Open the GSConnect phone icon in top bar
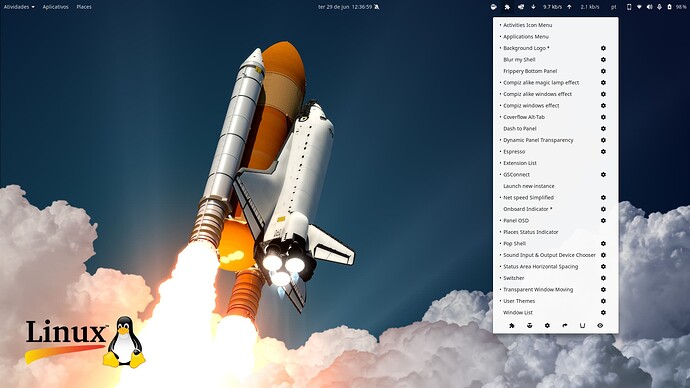 [x=629, y=7]
